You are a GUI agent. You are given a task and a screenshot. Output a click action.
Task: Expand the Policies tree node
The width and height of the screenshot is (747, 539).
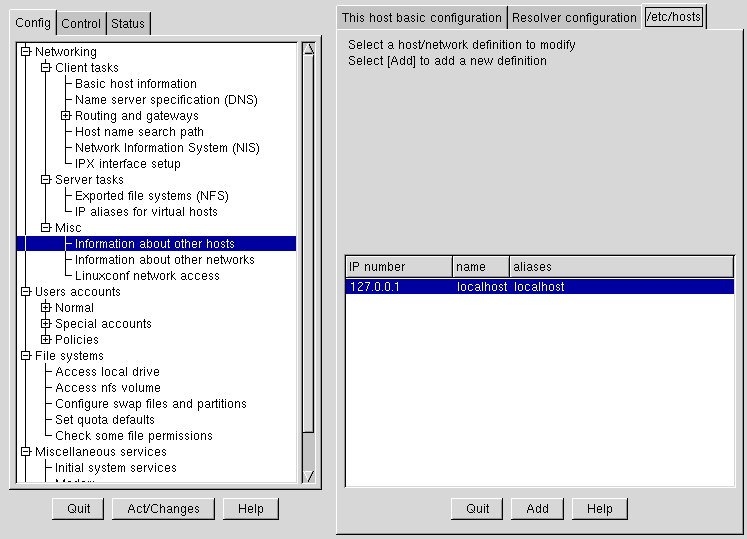tap(46, 340)
